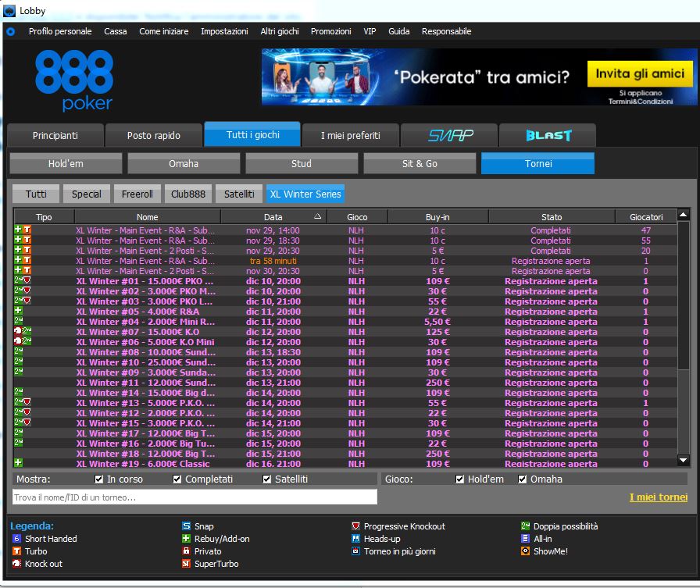
Task: Click the Turbo legend icon
Action: pyautogui.click(x=16, y=551)
